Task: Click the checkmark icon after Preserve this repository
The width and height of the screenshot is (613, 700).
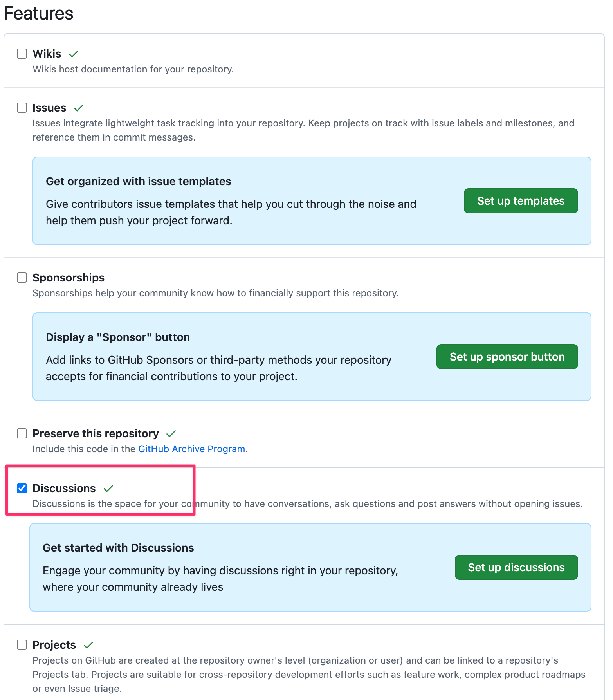Action: click(x=171, y=433)
